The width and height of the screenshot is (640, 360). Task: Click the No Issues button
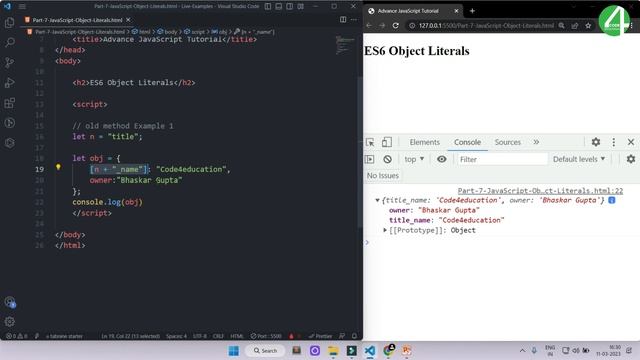tap(382, 176)
